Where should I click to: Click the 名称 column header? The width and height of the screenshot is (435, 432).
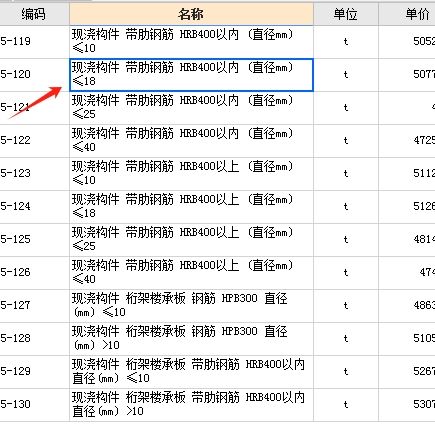point(191,14)
